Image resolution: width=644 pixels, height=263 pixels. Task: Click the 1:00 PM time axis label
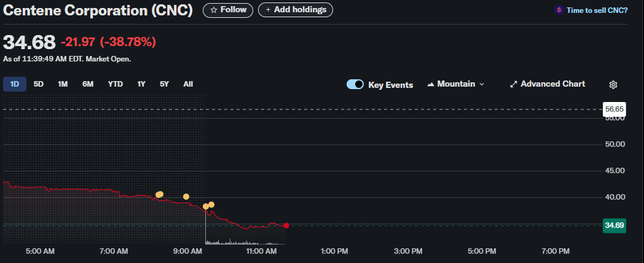pos(335,251)
